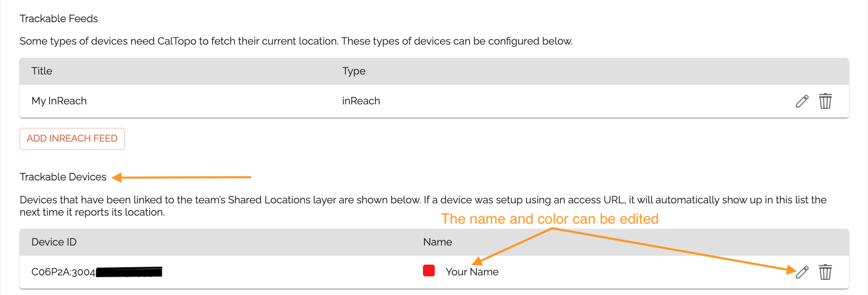
Task: Click the pencil edit icon for My InReach
Action: (802, 101)
